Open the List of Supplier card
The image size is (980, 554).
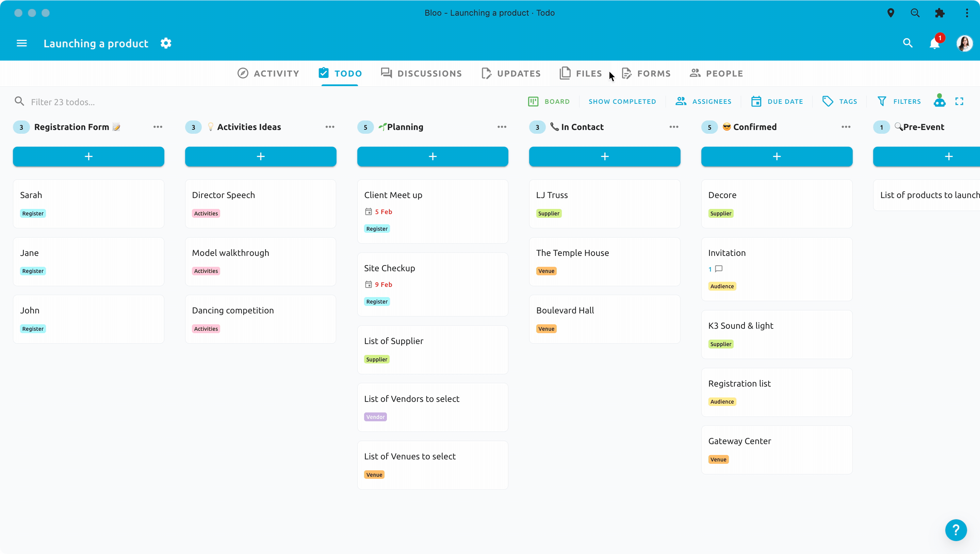click(432, 350)
